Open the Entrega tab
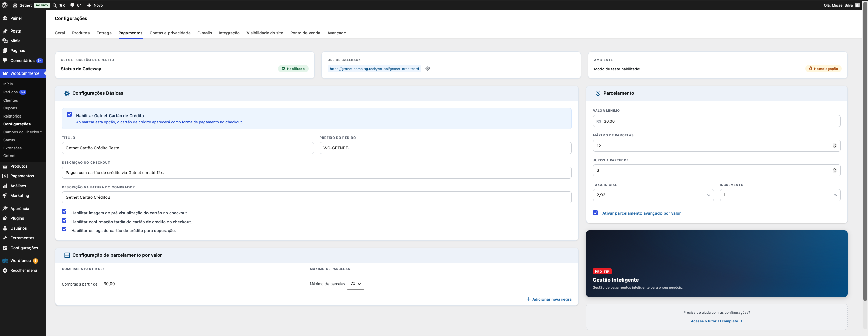Viewport: 868px width, 336px height. coord(104,33)
